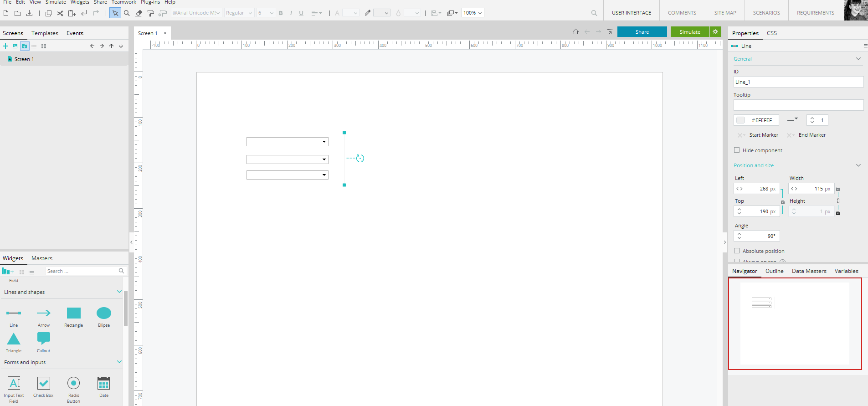
Task: Click the line color #EFEFEF swatch
Action: (741, 120)
